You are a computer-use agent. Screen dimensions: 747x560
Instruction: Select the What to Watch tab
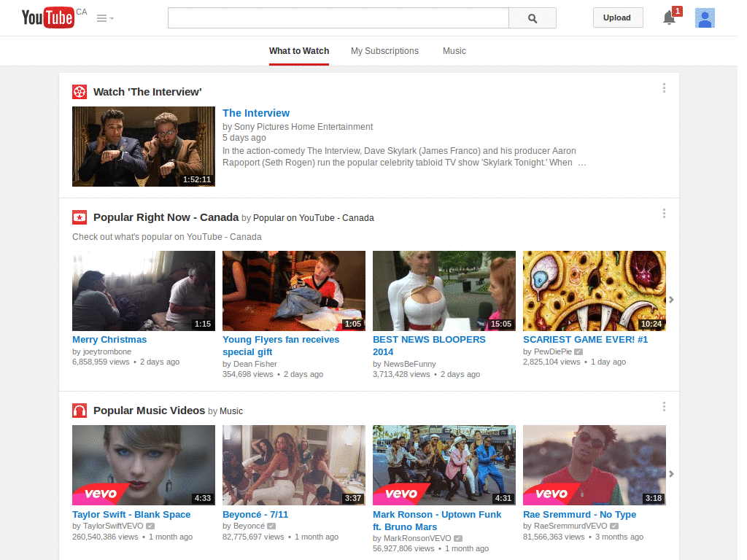click(x=298, y=51)
